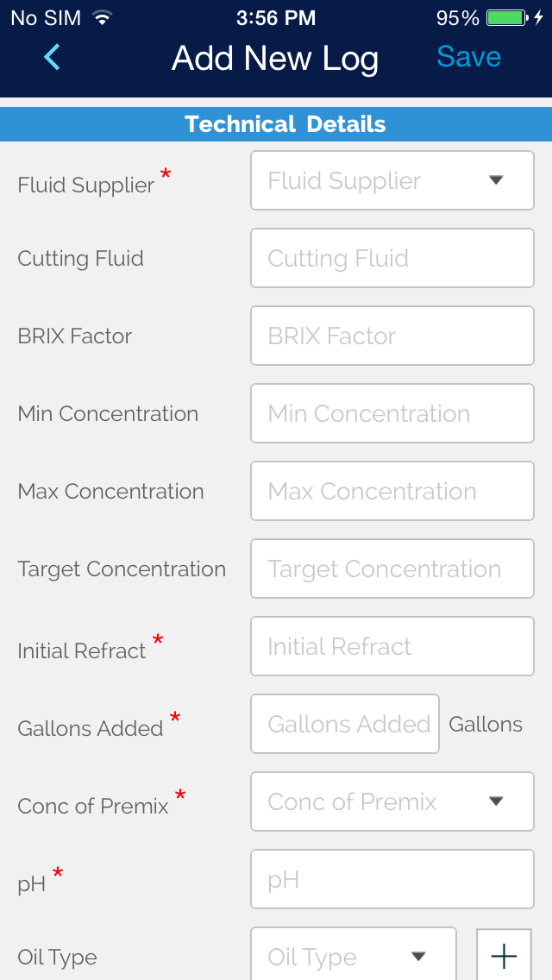Tap the plus icon beside Oil Type
The height and width of the screenshot is (980, 552).
[x=504, y=955]
